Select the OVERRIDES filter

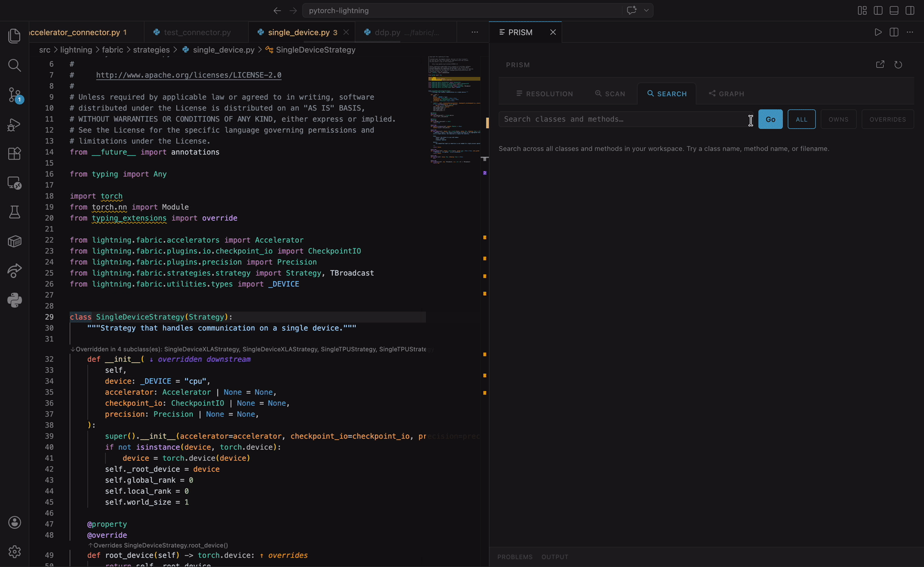coord(888,119)
